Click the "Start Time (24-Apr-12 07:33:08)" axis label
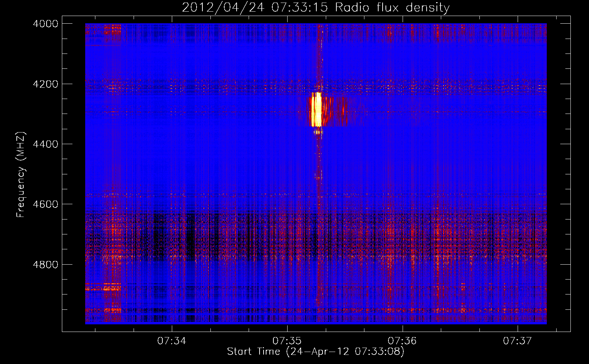The width and height of the screenshot is (589, 364). coord(316,352)
